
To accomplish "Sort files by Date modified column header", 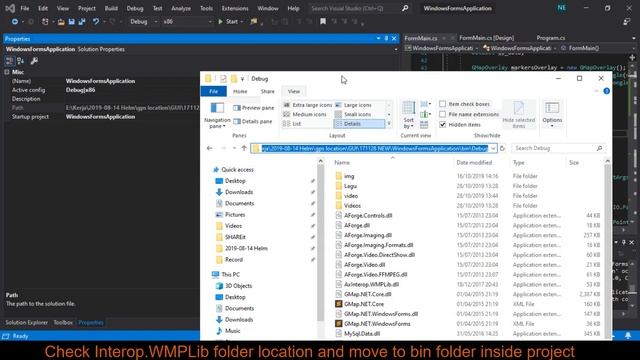I will pyautogui.click(x=474, y=162).
